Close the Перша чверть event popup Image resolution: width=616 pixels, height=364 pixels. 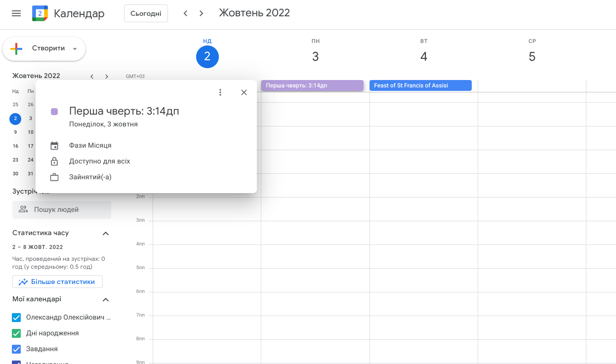coord(244,92)
